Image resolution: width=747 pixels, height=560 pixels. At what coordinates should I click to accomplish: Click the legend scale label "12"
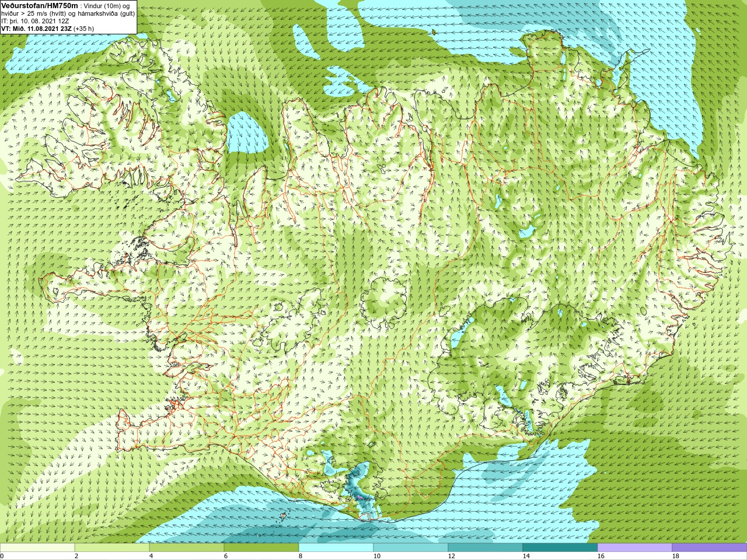pyautogui.click(x=451, y=556)
